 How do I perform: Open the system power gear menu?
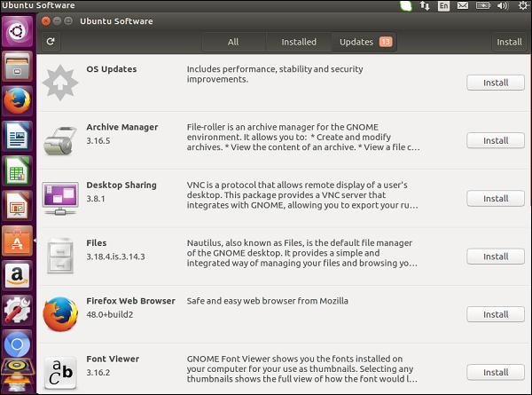[523, 6]
